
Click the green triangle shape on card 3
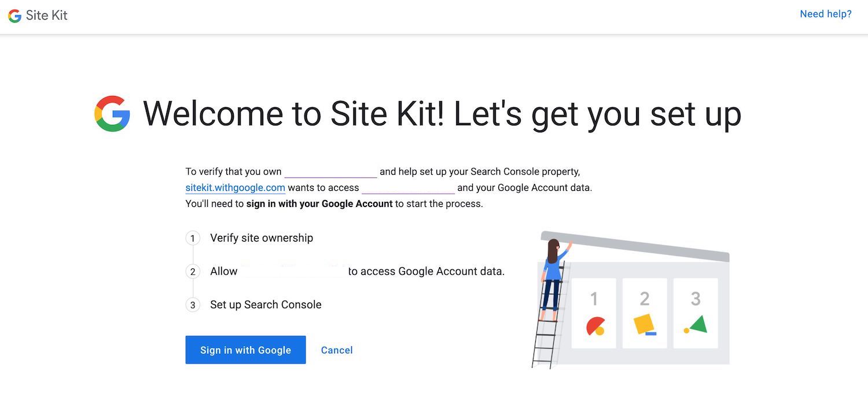(x=698, y=324)
